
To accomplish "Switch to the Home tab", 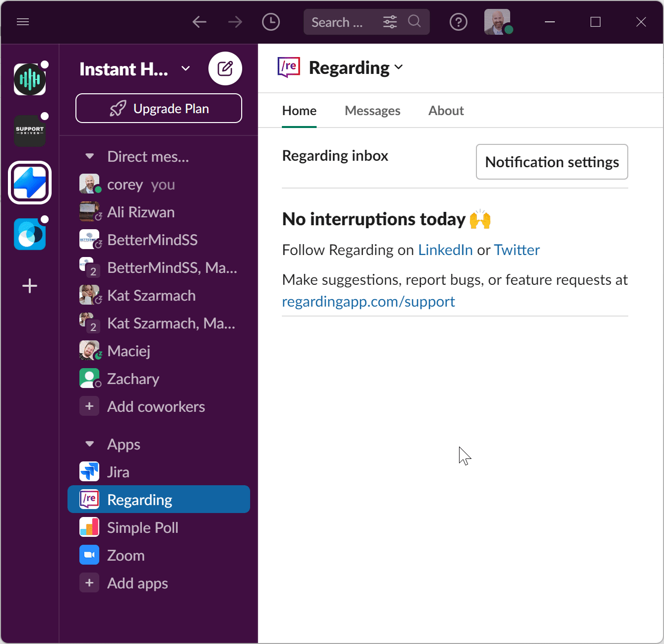I will [299, 111].
